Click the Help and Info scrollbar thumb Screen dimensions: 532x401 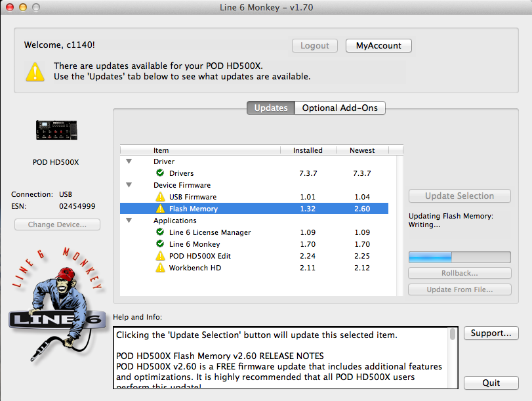click(453, 334)
